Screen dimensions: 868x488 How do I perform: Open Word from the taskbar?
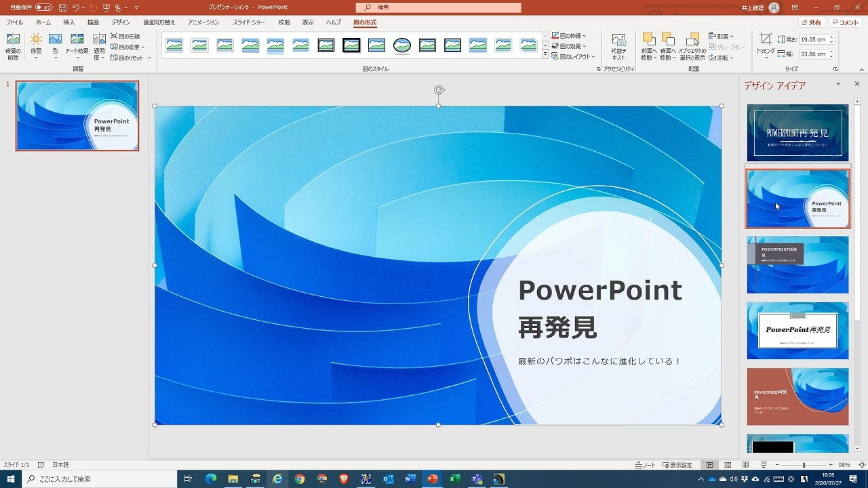(x=410, y=479)
